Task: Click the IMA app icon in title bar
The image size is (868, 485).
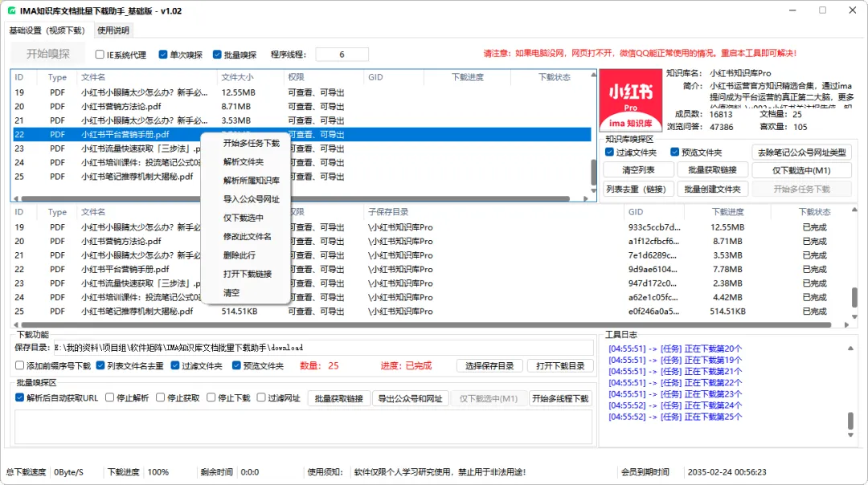Action: point(11,10)
